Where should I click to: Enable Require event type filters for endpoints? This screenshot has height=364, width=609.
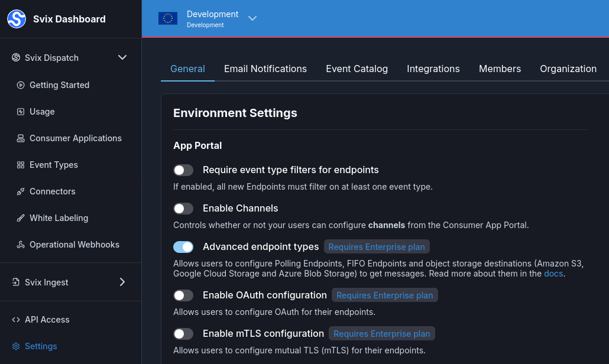coord(183,170)
